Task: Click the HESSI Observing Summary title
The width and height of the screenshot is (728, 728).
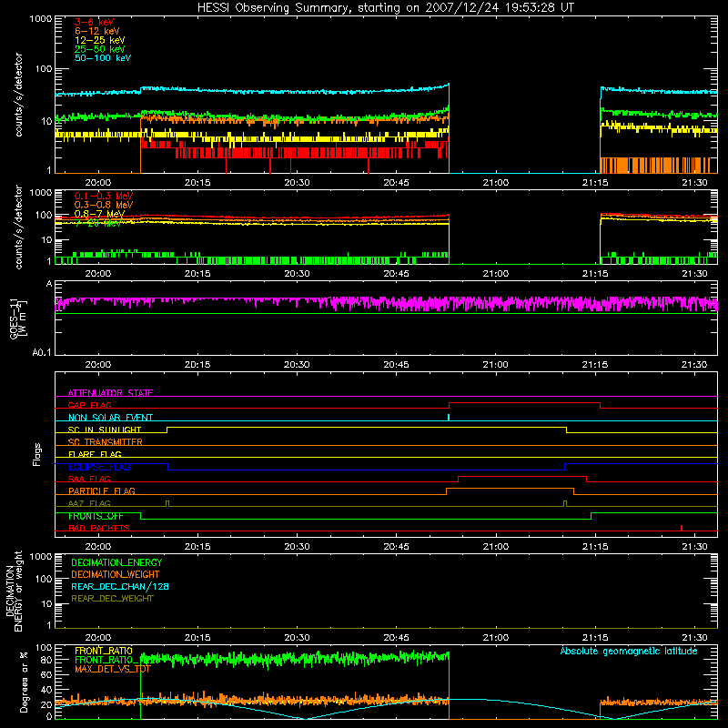Action: (386, 8)
